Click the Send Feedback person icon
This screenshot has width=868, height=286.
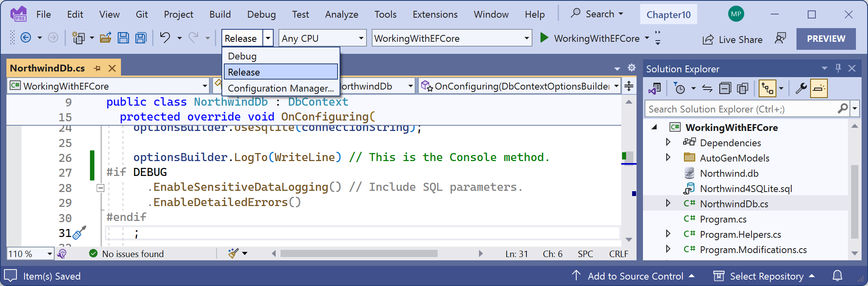780,39
